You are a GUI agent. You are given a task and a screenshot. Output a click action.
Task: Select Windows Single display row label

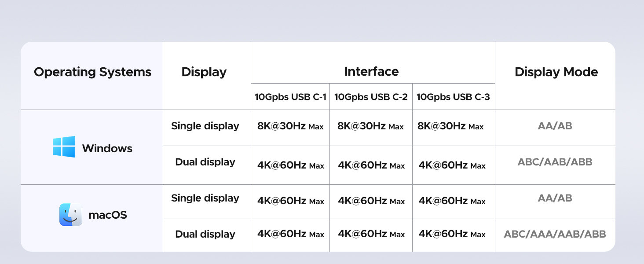[205, 126]
